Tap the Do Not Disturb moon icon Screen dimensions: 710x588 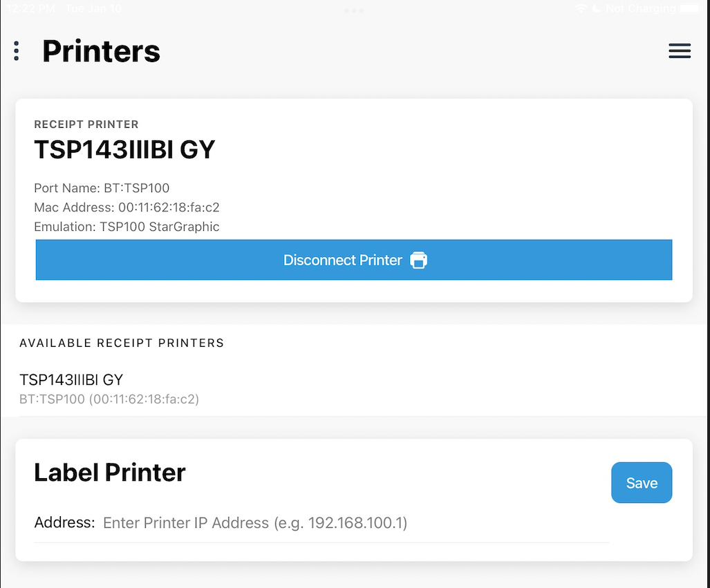[597, 9]
